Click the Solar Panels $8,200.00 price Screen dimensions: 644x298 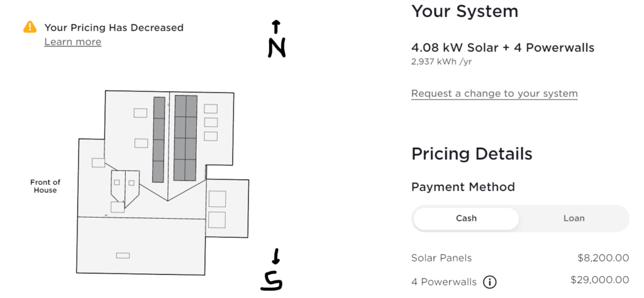602,258
